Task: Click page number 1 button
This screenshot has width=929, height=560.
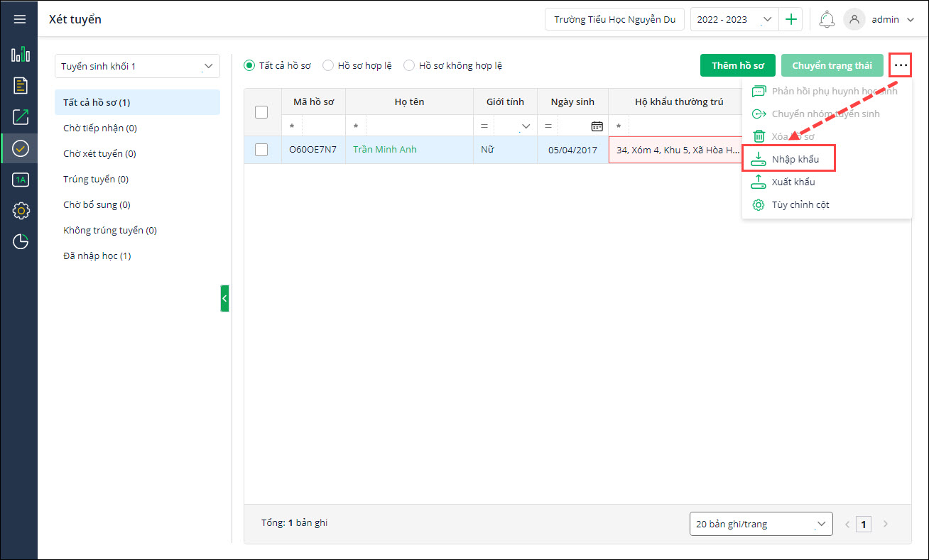Action: (864, 525)
